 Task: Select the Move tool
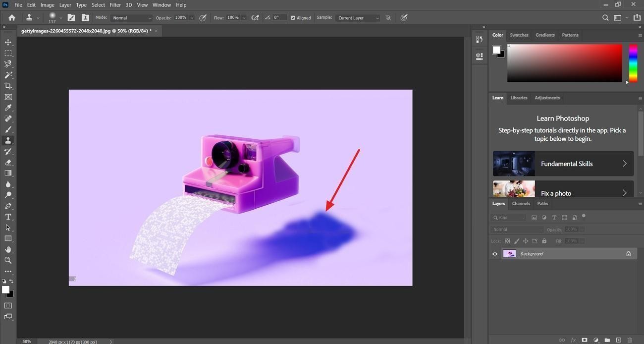tap(8, 42)
